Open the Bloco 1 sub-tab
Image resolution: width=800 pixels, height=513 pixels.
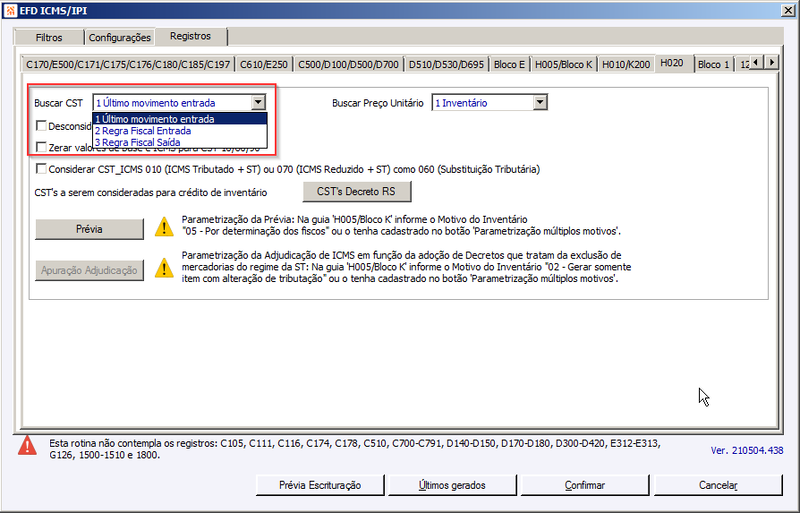pos(713,64)
